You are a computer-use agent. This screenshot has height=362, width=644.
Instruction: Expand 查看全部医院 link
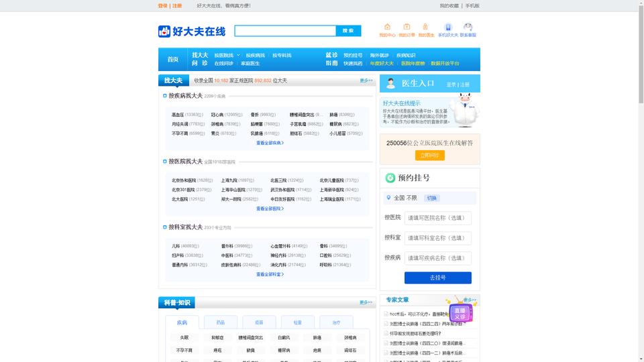[270, 208]
